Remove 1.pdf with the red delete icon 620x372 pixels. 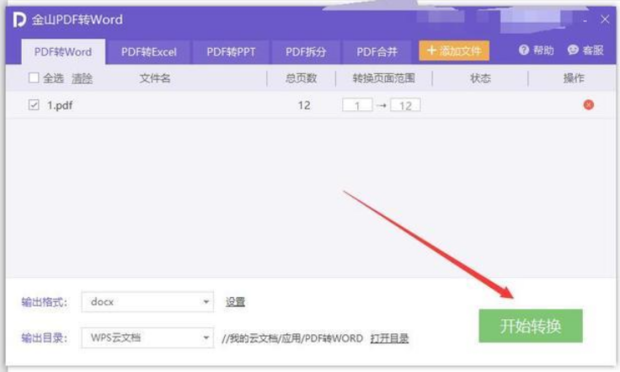[x=588, y=105]
